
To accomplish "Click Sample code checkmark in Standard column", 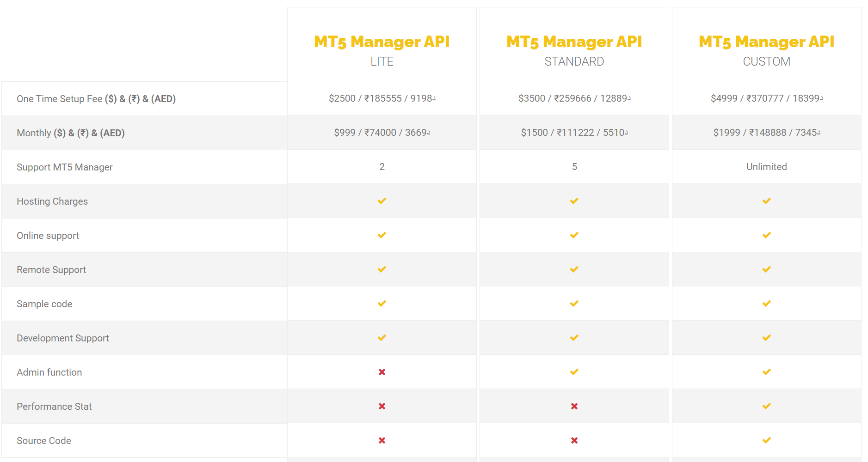I will [574, 304].
